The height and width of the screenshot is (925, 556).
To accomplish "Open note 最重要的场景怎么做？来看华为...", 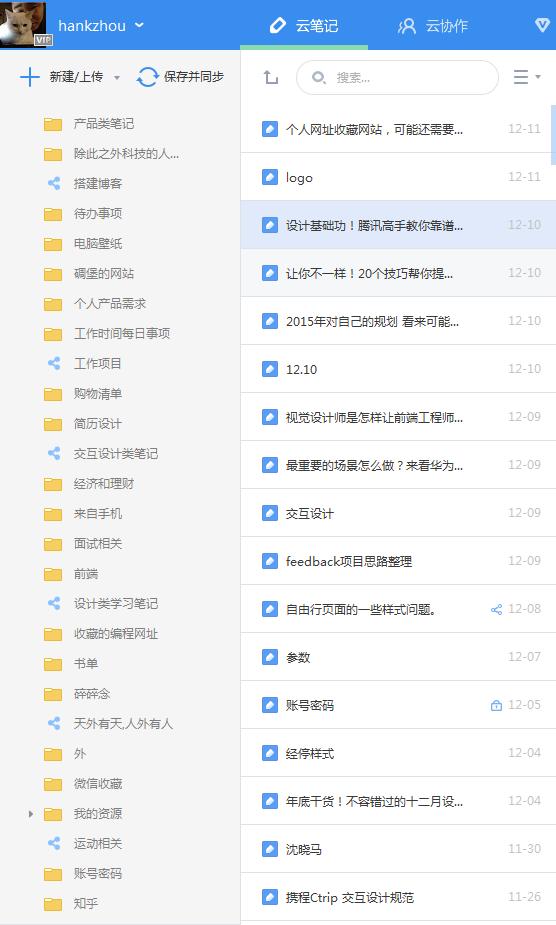I will pos(398,465).
